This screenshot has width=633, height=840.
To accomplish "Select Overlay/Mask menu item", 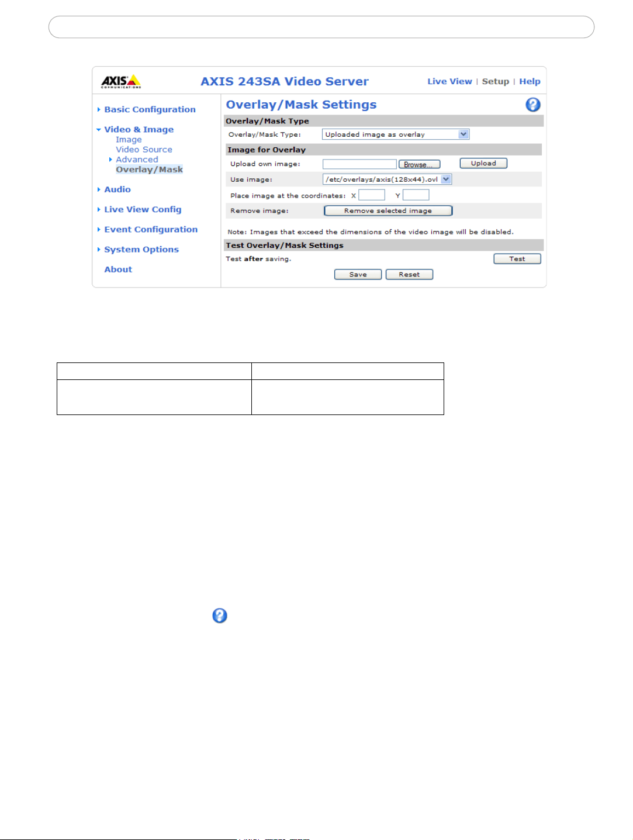I will [149, 170].
